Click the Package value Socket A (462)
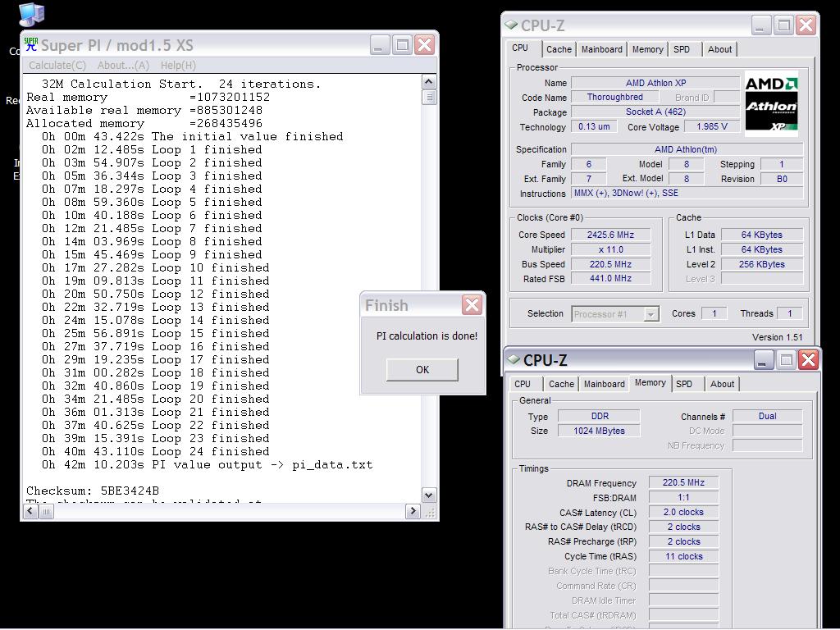 [x=655, y=112]
